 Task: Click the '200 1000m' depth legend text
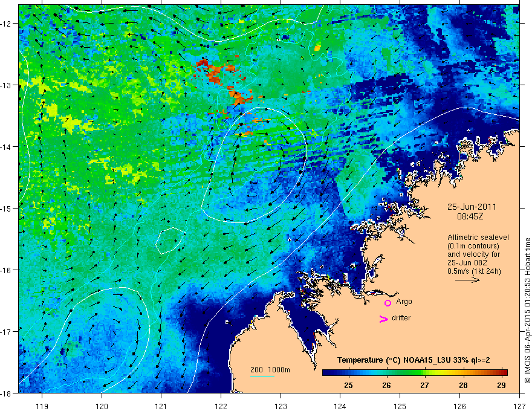tap(270, 370)
